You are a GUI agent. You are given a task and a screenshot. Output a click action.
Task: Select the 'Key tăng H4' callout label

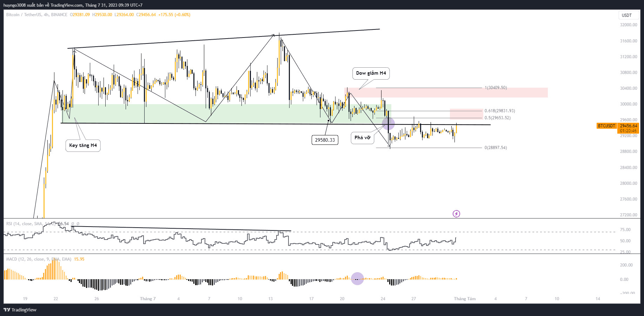click(83, 145)
